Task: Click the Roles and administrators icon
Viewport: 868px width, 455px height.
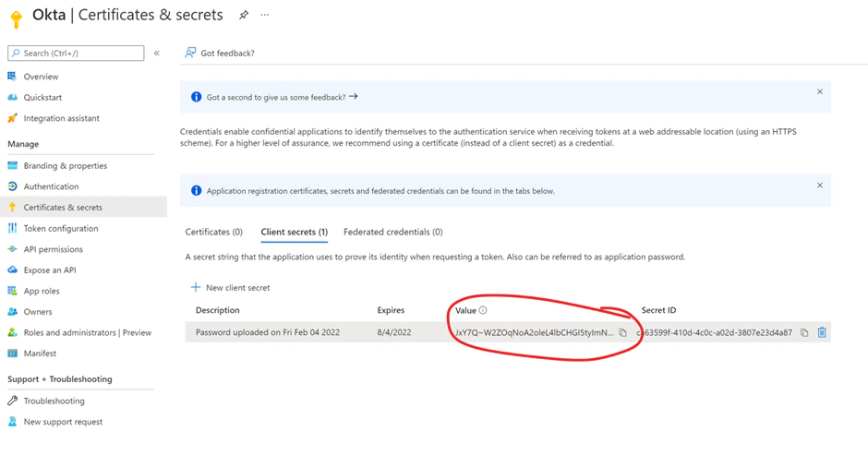Action: tap(12, 332)
